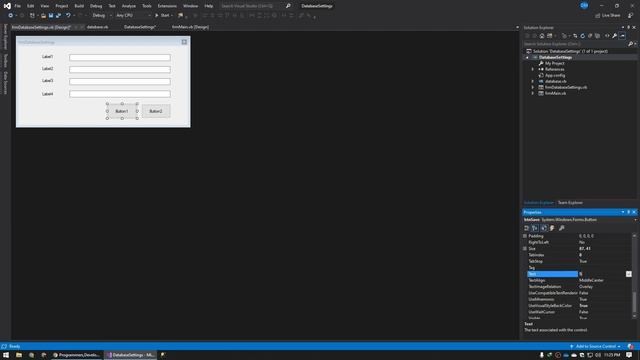The image size is (640, 360).
Task: Select Button1 on the form designer
Action: [x=122, y=111]
